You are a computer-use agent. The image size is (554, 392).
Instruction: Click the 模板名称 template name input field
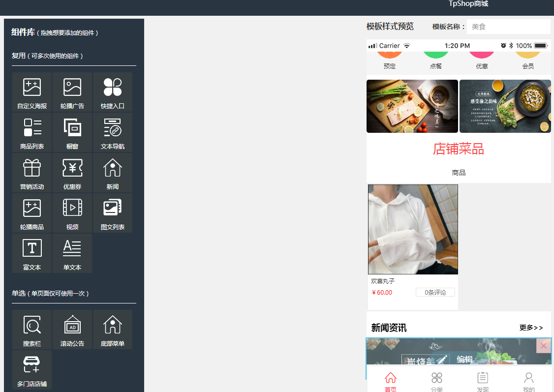click(508, 27)
